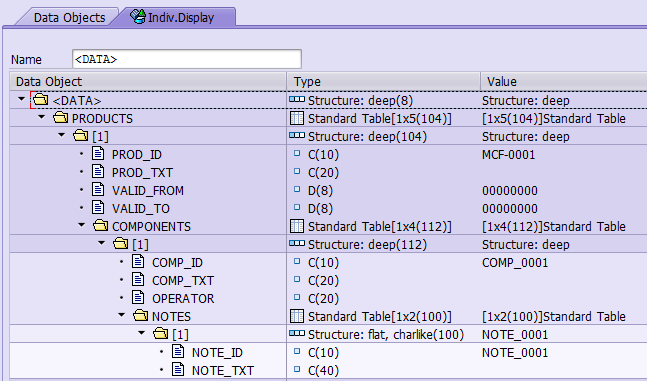Viewport: 647px width, 381px height.
Task: Click the NOTE_TXT document icon
Action: pyautogui.click(x=178, y=369)
